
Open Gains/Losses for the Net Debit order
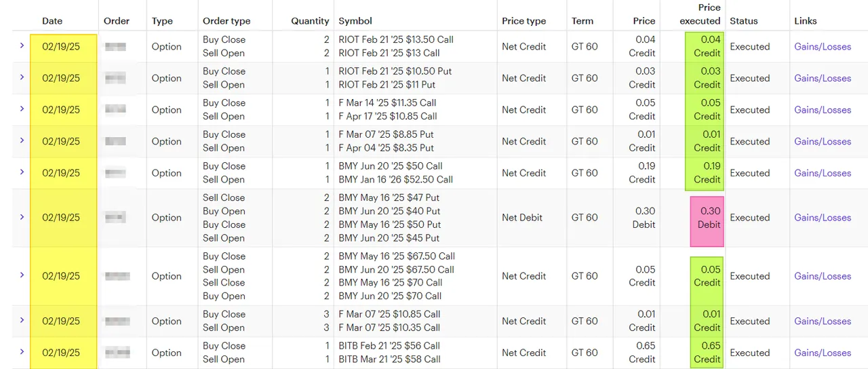(822, 218)
